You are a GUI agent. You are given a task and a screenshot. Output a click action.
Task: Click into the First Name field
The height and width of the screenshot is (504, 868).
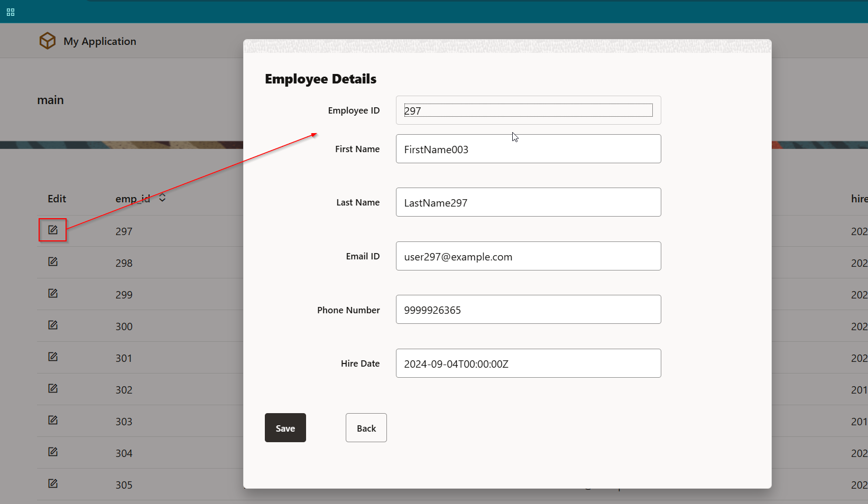point(528,149)
